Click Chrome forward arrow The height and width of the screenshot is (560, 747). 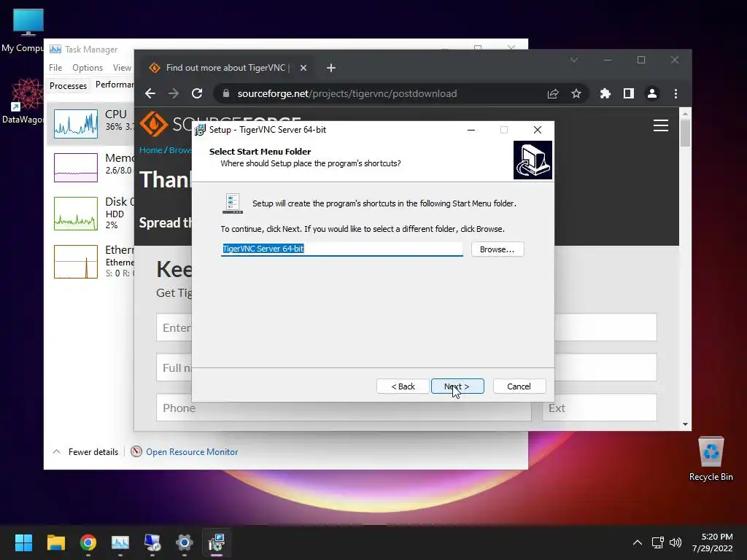click(174, 93)
